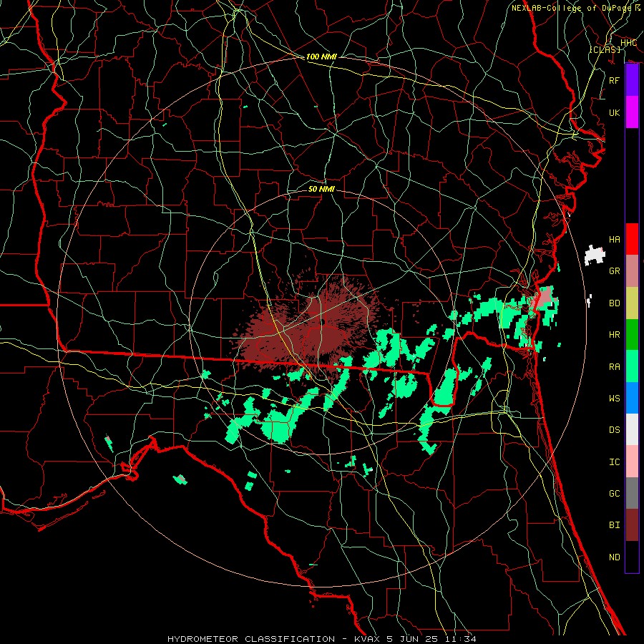Click the 'KVAX' radar site identifier

click(367, 639)
